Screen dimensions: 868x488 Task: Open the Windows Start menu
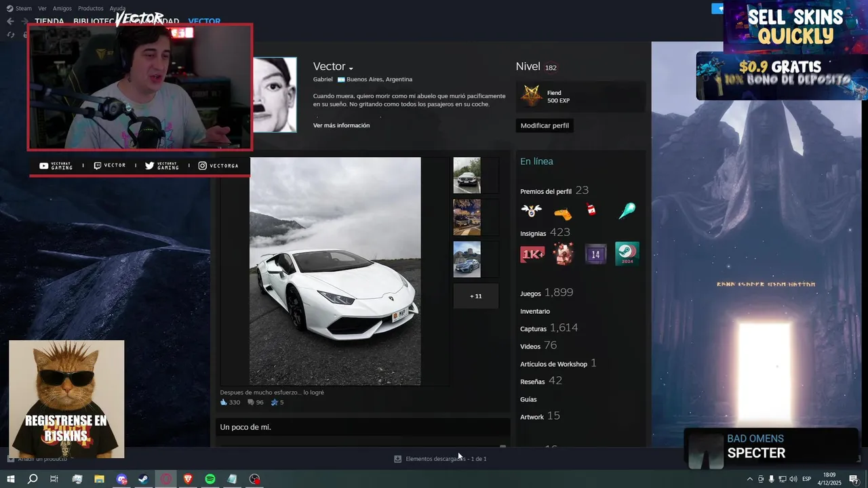[11, 479]
